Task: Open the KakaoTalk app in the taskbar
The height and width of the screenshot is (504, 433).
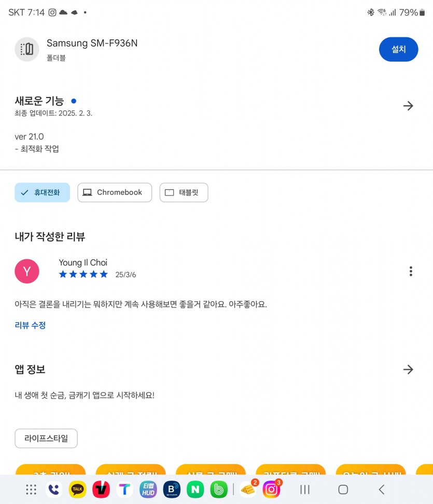Action: click(x=77, y=489)
